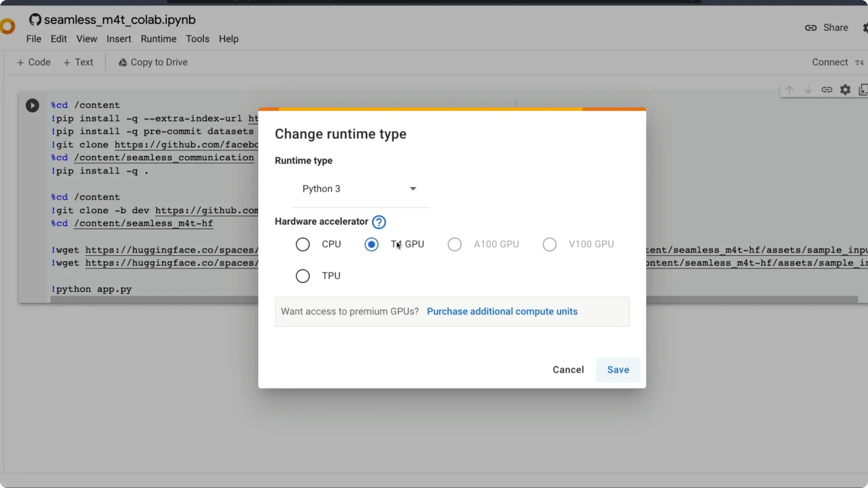This screenshot has width=868, height=488.
Task: Click the Save button
Action: [618, 370]
